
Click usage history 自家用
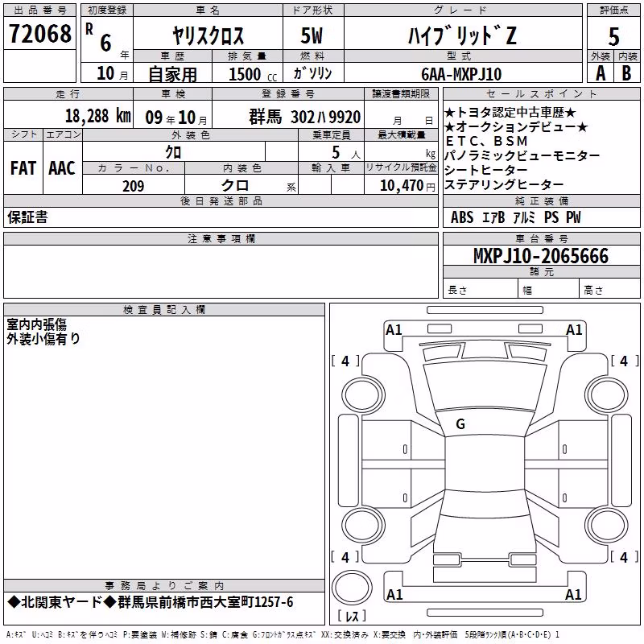[x=172, y=74]
